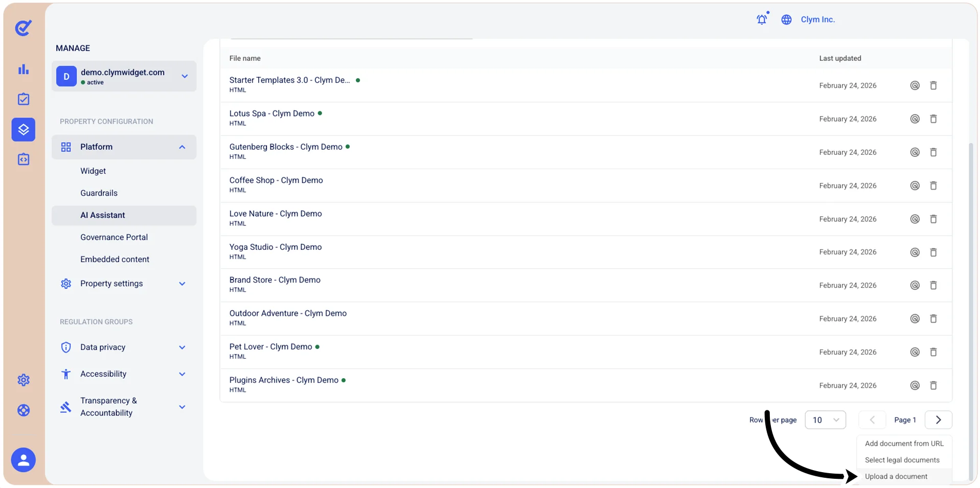980x488 pixels.
Task: Open Embedded content menu item
Action: [x=115, y=260]
